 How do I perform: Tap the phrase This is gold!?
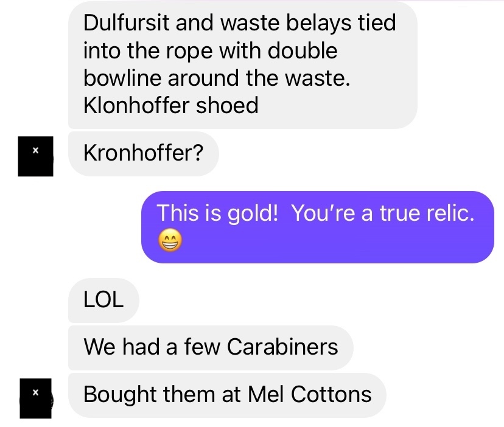click(217, 213)
